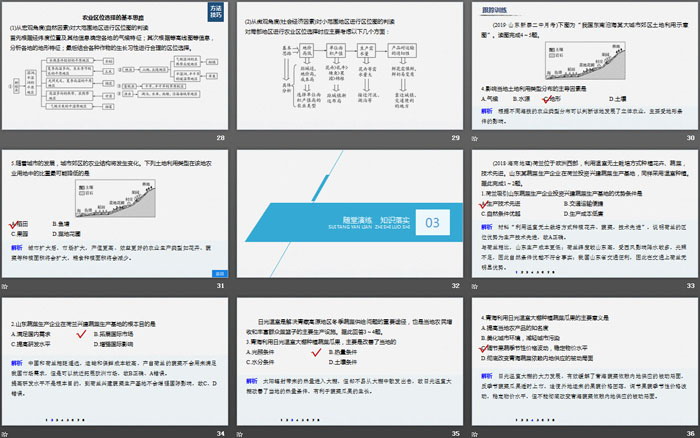
Task: Select slide 33 thumbnail
Action: tap(585, 213)
